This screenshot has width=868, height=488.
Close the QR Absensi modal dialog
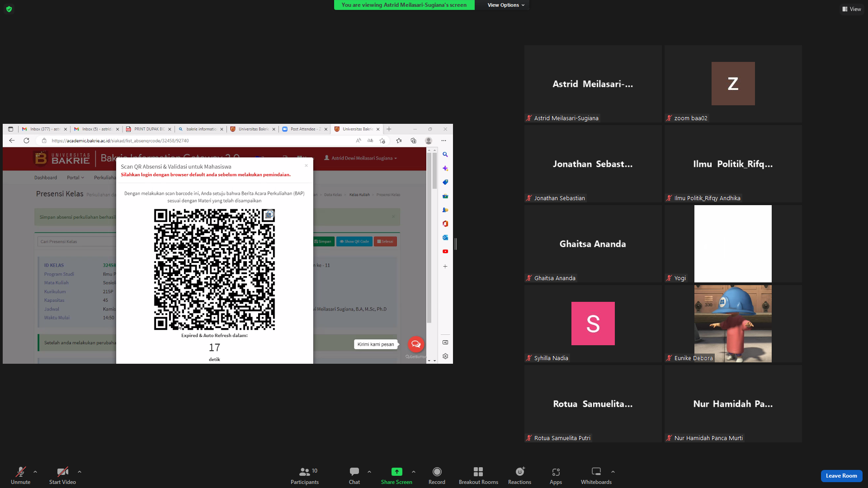pos(306,166)
